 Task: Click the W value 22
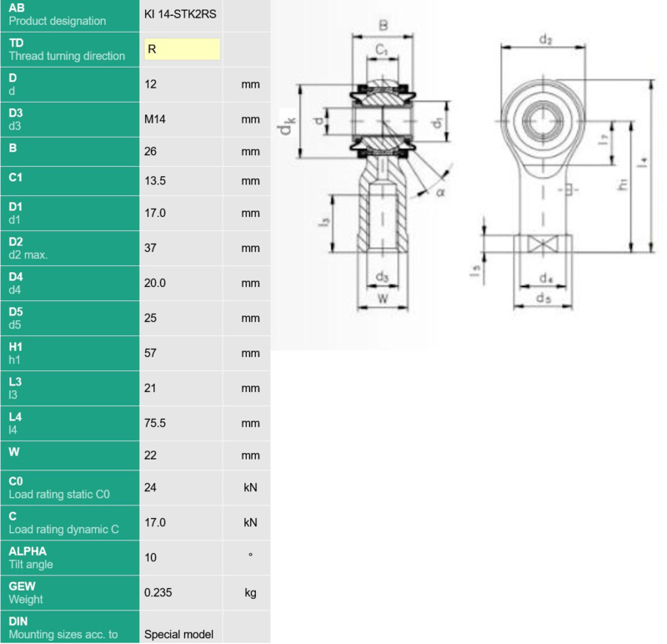150,455
